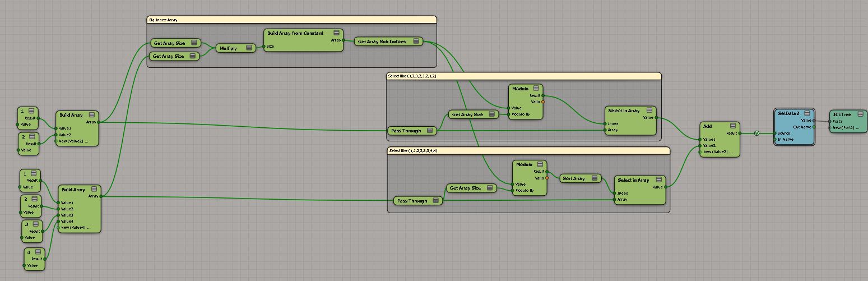Click the connection marker between Add and SetData2
Viewport: 868px width, 281px height.
pos(756,133)
